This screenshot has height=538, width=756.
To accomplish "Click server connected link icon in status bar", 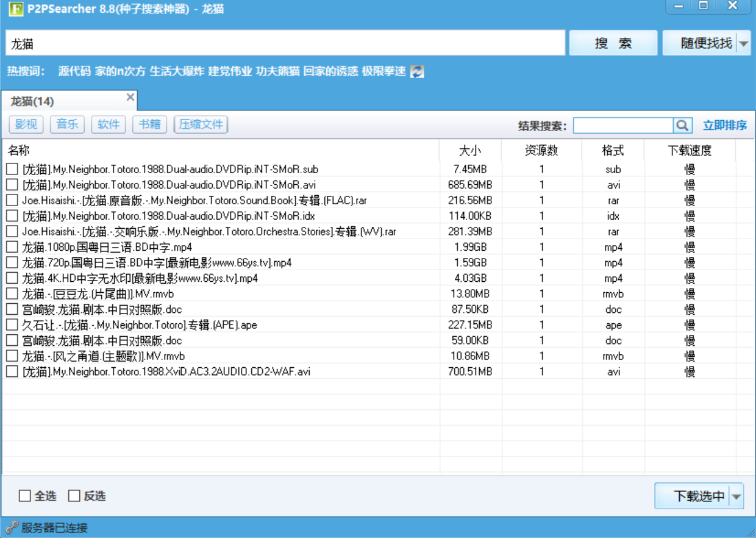I will (x=12, y=528).
